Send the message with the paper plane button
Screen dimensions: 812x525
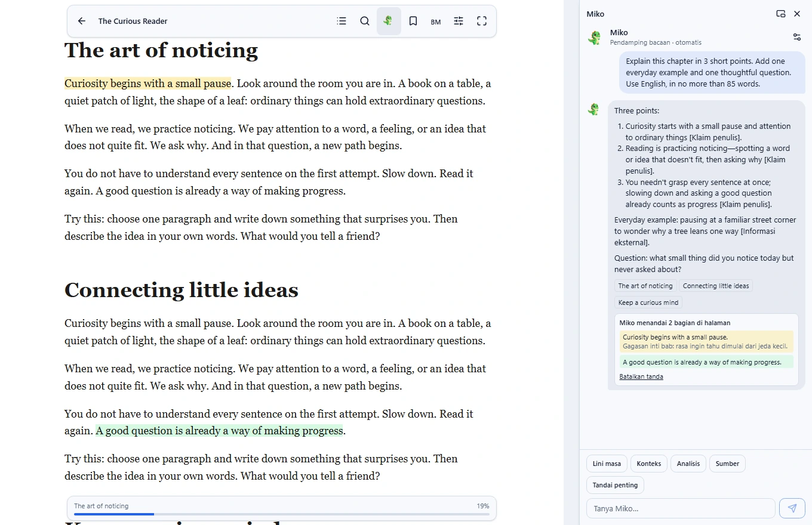(792, 508)
